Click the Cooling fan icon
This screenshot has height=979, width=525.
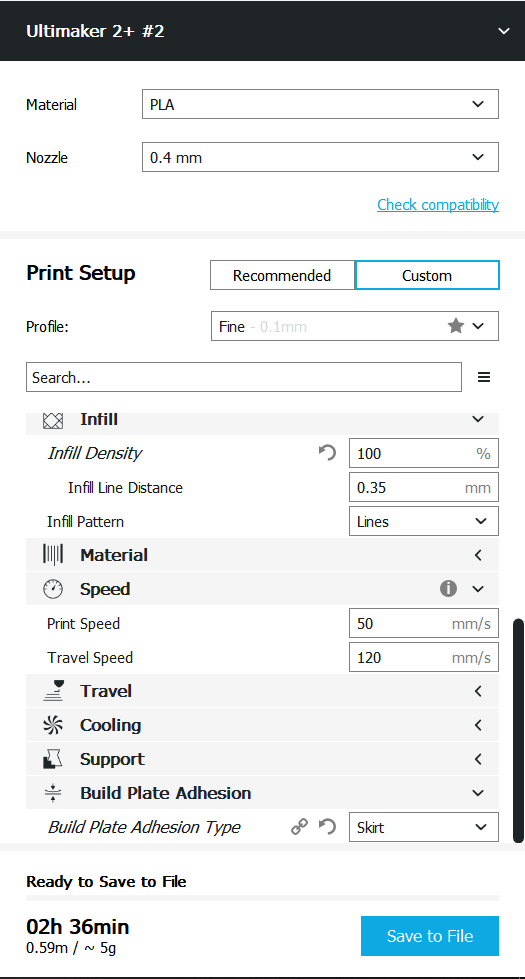tap(53, 726)
